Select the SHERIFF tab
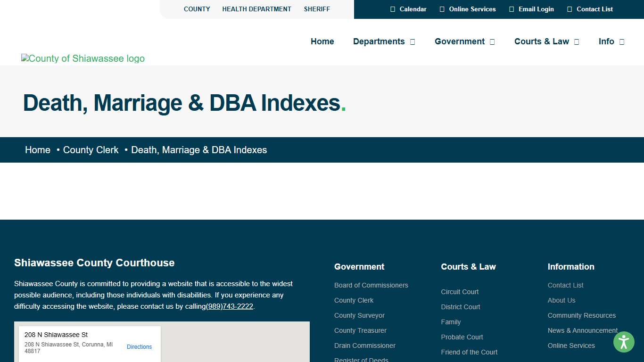Screen dimensions: 644x362 click(317, 9)
